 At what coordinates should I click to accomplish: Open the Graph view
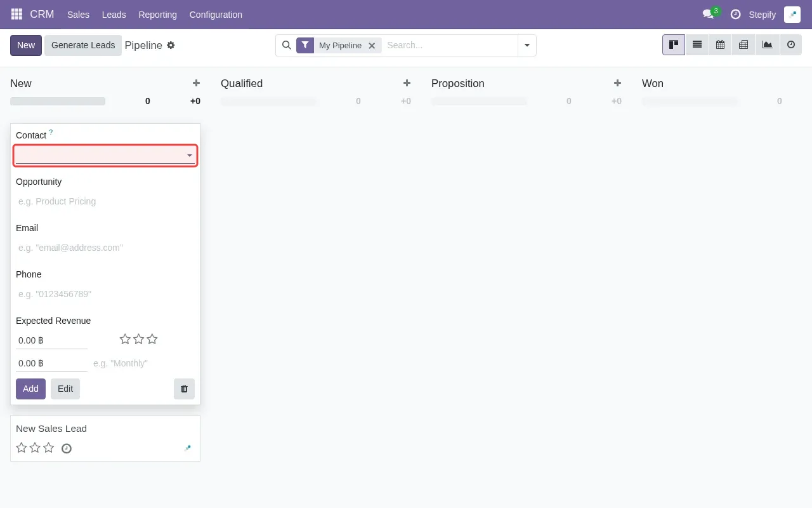[x=767, y=44]
